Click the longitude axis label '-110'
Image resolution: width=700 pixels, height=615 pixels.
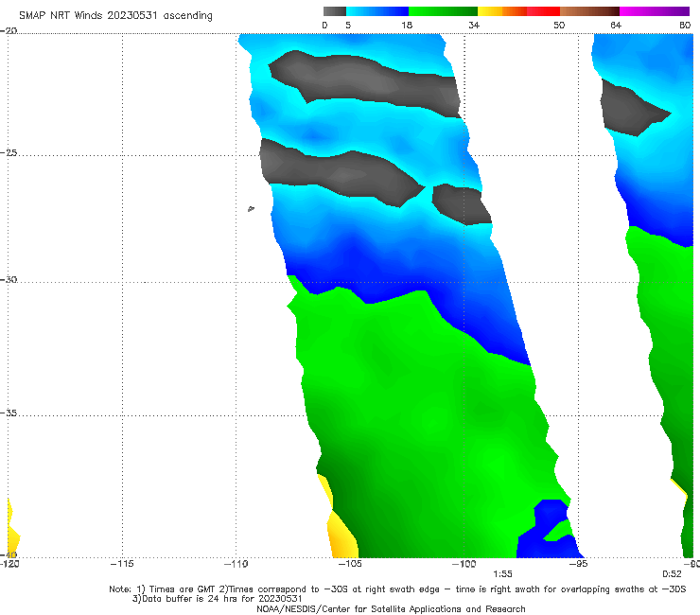click(236, 564)
